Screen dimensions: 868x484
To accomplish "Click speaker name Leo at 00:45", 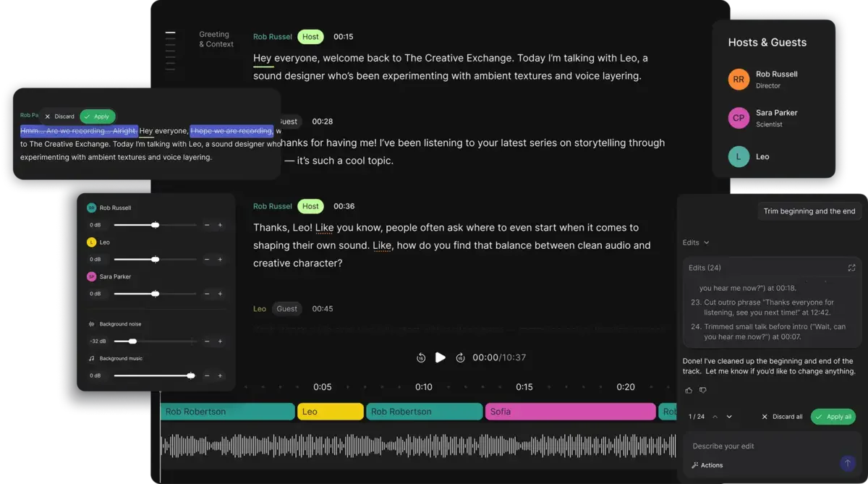I will click(260, 309).
